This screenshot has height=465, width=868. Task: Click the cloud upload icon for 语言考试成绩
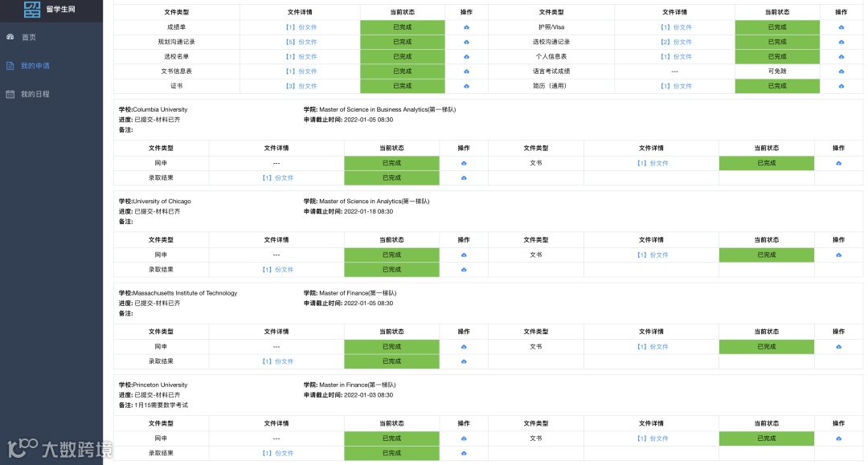(841, 71)
